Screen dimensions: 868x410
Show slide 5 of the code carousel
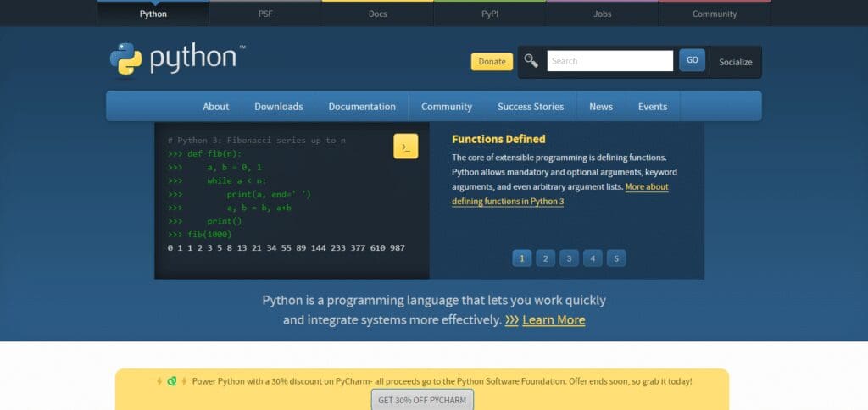[616, 258]
